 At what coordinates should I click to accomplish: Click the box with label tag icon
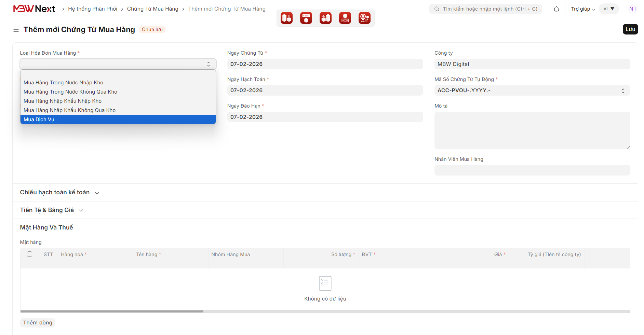click(306, 18)
